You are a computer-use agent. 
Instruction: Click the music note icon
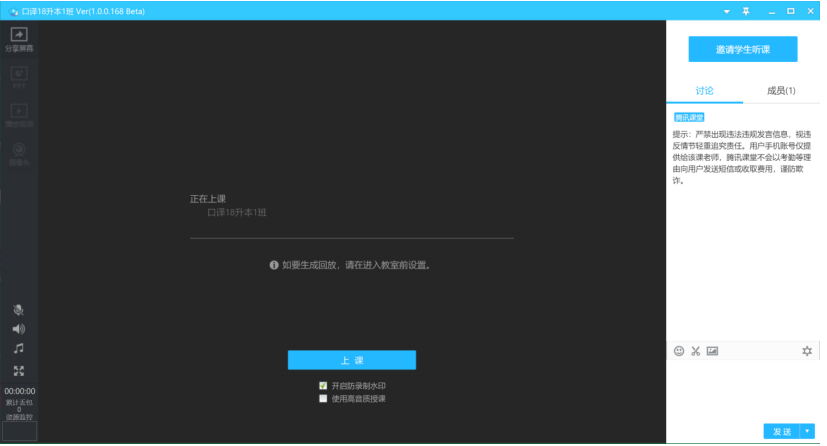point(19,349)
